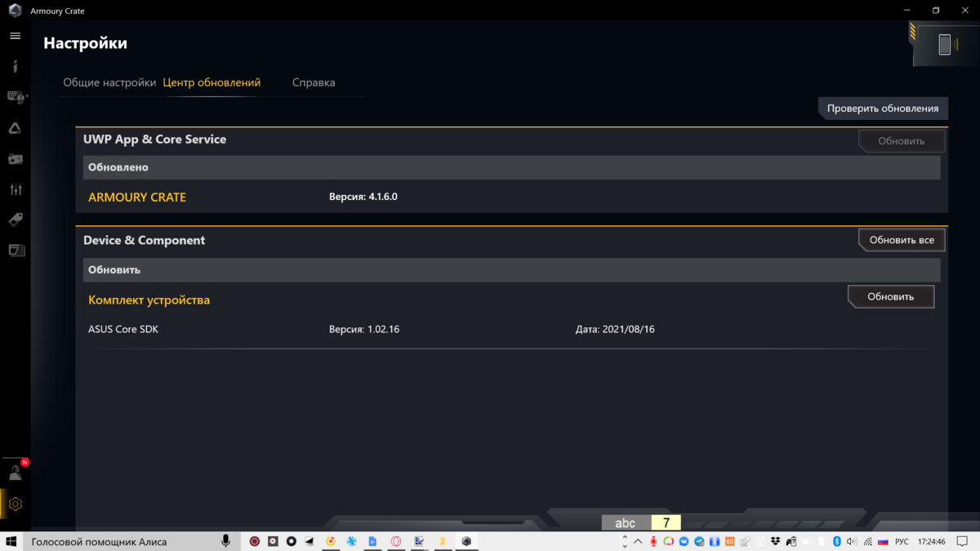The width and height of the screenshot is (980, 551).
Task: Open blue snowflake app taskbar icon
Action: pos(352,541)
